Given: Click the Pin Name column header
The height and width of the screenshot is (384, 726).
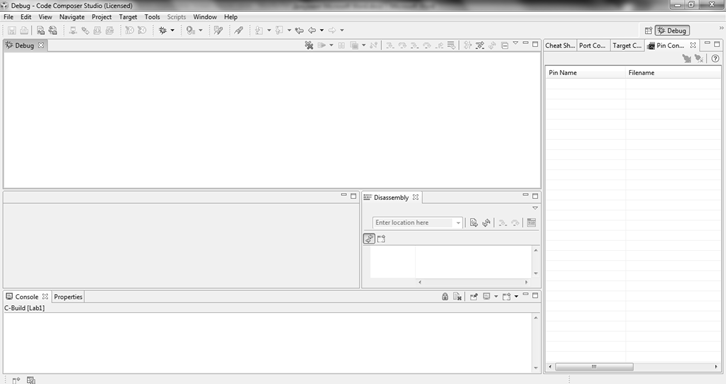Looking at the screenshot, I should click(x=586, y=73).
